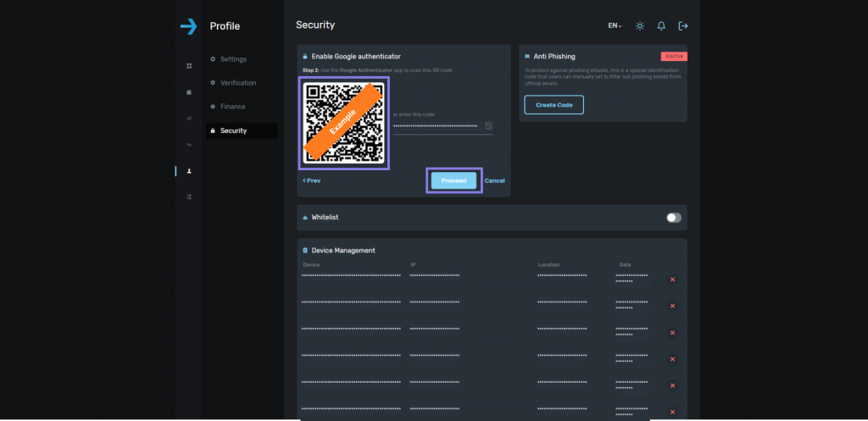The height and width of the screenshot is (421, 868).
Task: Open the EN language dropdown
Action: (615, 26)
